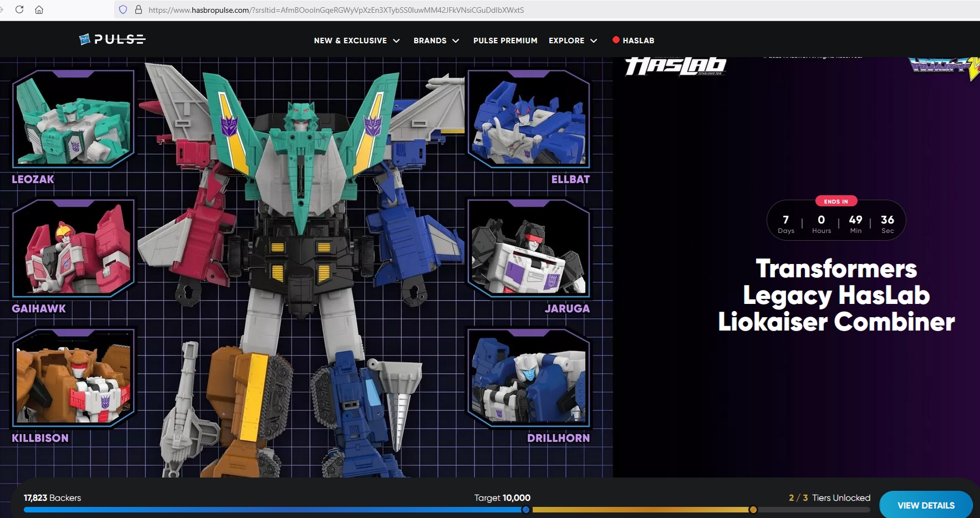Select the Jaruga figure thumbnail
The image size is (980, 518).
point(529,248)
